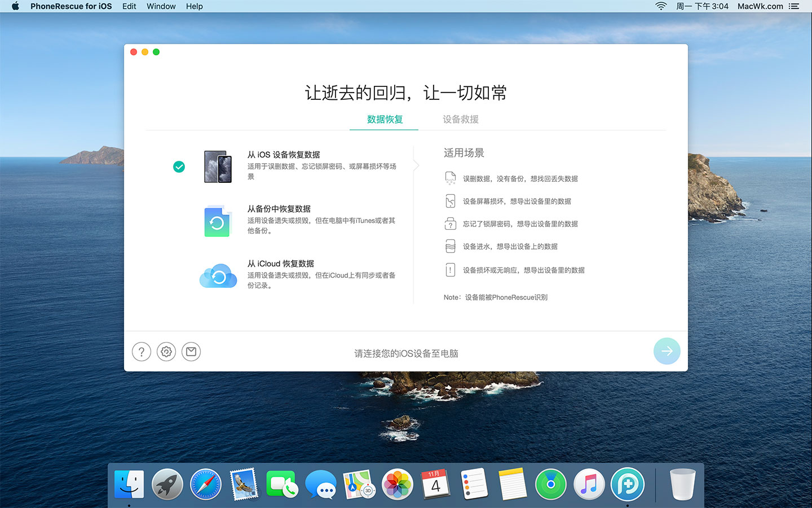Image resolution: width=812 pixels, height=508 pixels.
Task: Select the iOS device recovery phones icon
Action: click(x=218, y=167)
